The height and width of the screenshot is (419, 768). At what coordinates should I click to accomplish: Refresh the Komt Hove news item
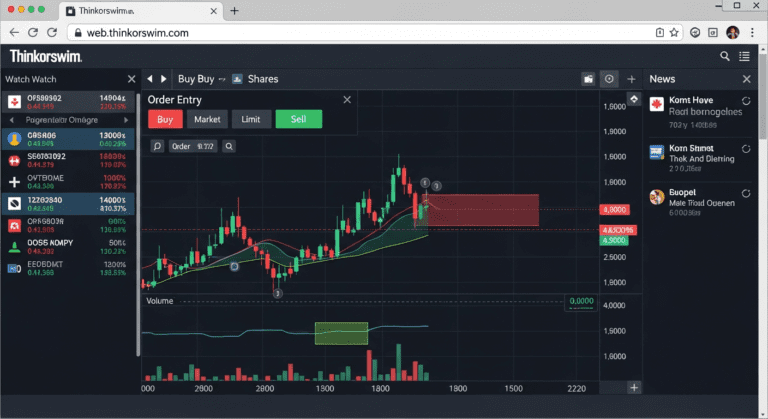point(746,101)
